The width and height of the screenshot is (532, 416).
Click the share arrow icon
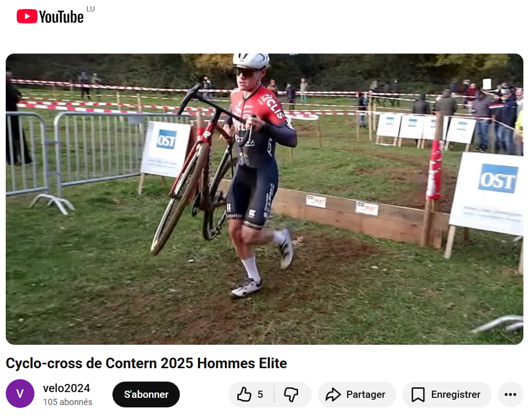point(333,394)
